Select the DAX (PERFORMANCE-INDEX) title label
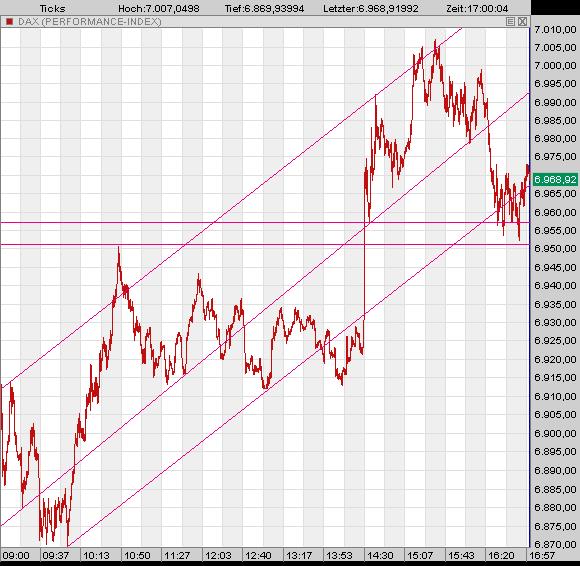The image size is (580, 566). click(x=90, y=22)
